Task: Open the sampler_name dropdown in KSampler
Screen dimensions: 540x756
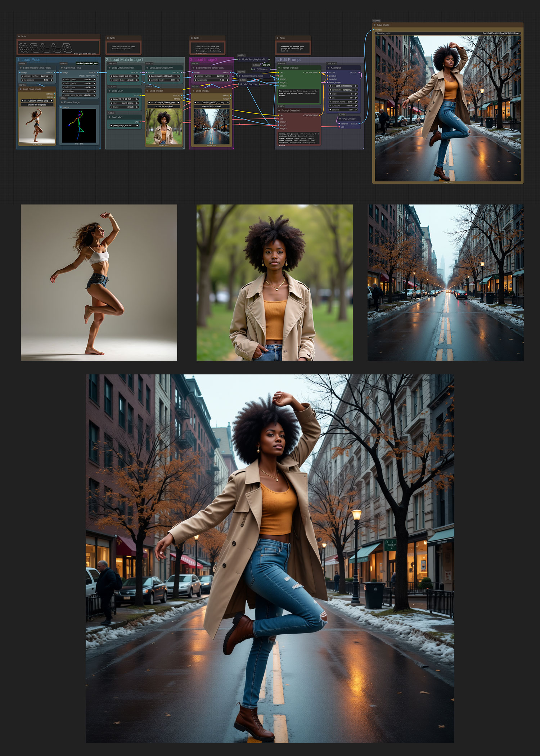Action: 343,102
